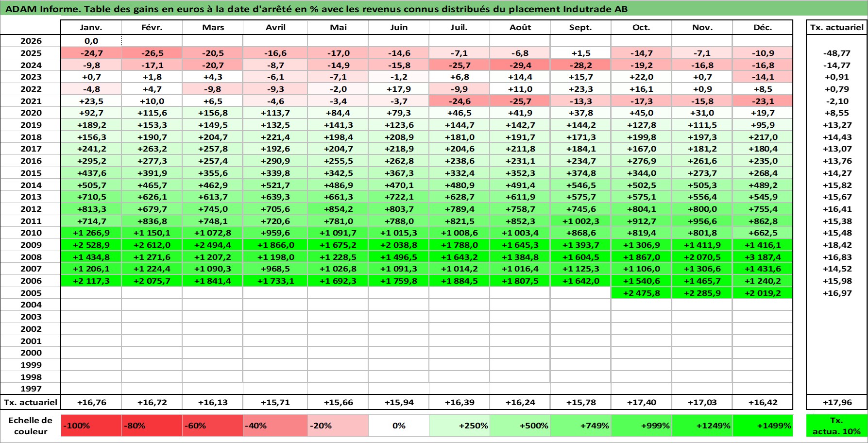This screenshot has width=868, height=443.
Task: Click the -40% color scale swatch
Action: click(x=275, y=426)
